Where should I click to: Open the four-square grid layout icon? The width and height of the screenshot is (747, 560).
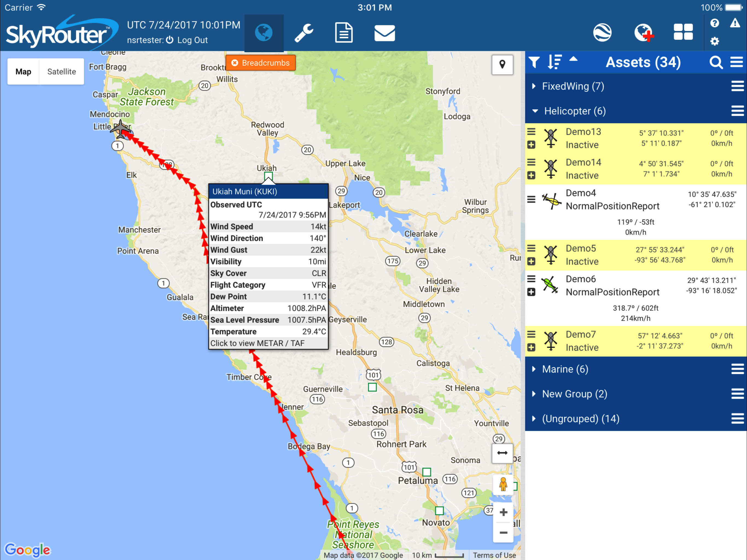pyautogui.click(x=683, y=32)
